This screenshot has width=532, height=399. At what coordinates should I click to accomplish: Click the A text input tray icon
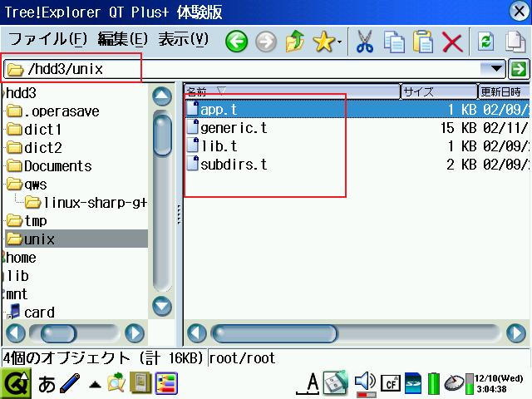pos(308,384)
